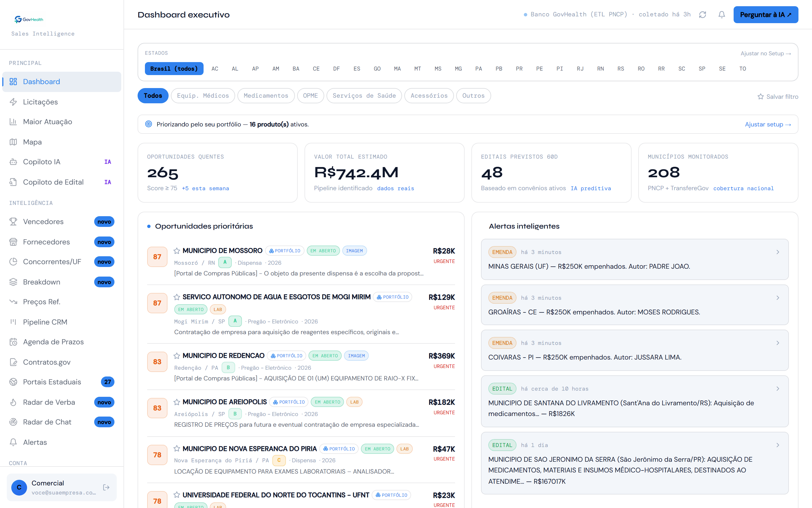Click the Alertas bell icon in sidebar

coord(13,442)
